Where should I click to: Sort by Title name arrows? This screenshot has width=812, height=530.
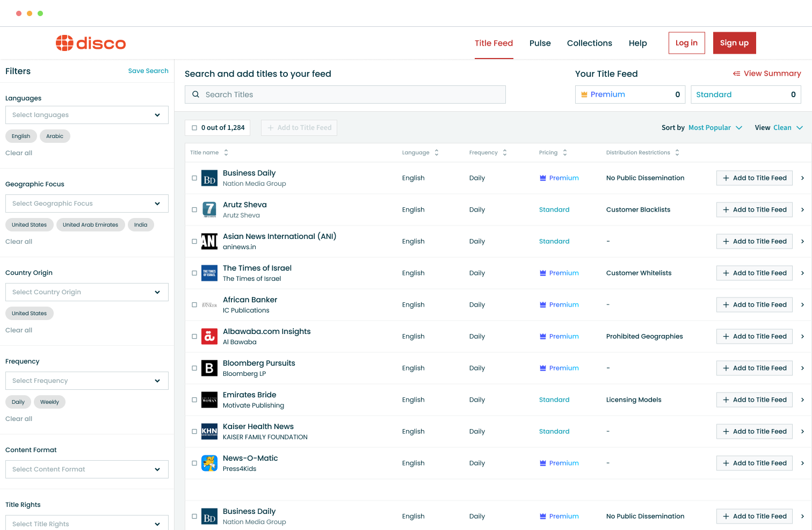(x=226, y=153)
